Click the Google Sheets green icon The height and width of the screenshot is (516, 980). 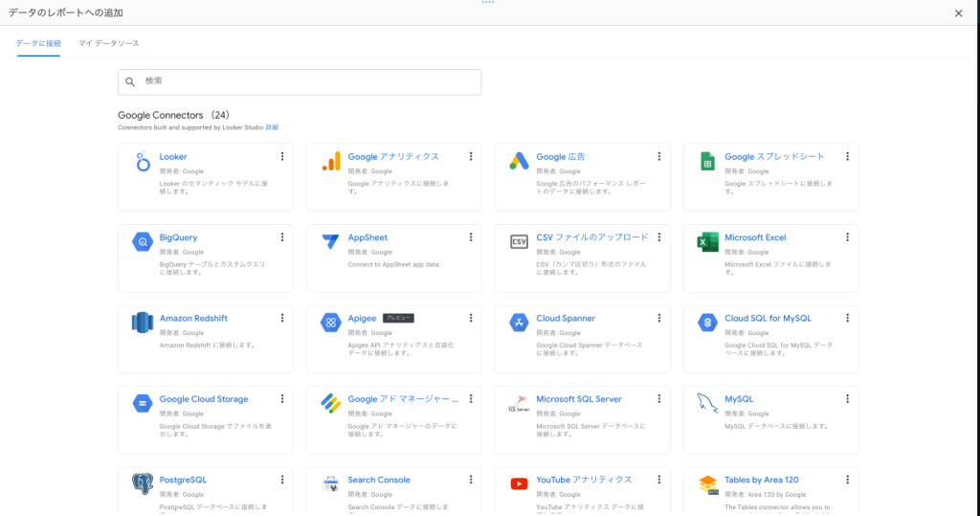click(707, 162)
